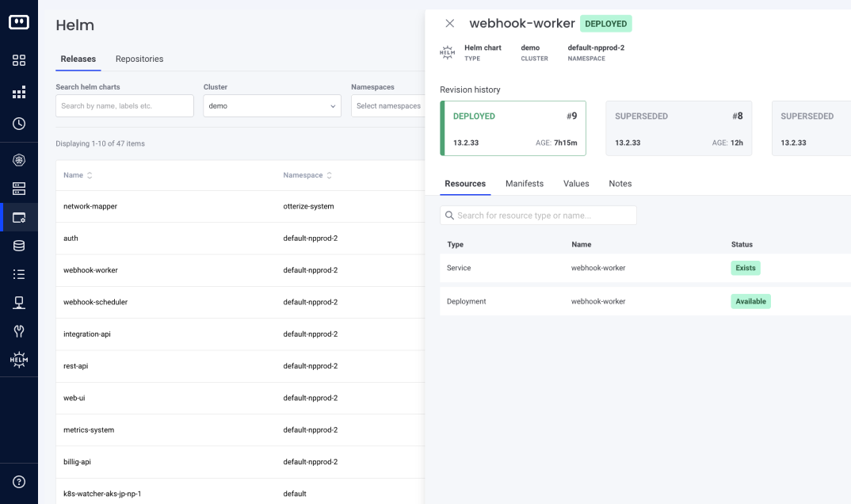The image size is (851, 504).
Task: Focus the Search helm charts field
Action: (x=124, y=105)
